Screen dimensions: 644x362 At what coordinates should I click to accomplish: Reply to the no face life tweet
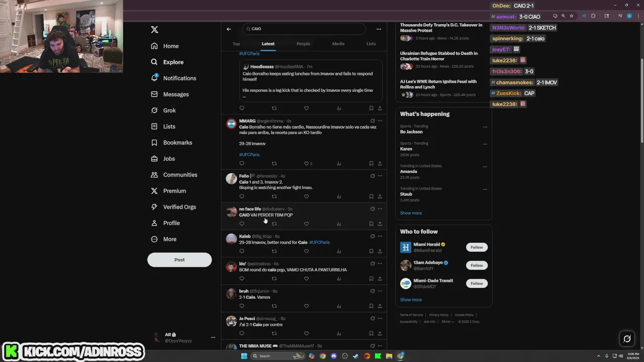[x=242, y=224]
